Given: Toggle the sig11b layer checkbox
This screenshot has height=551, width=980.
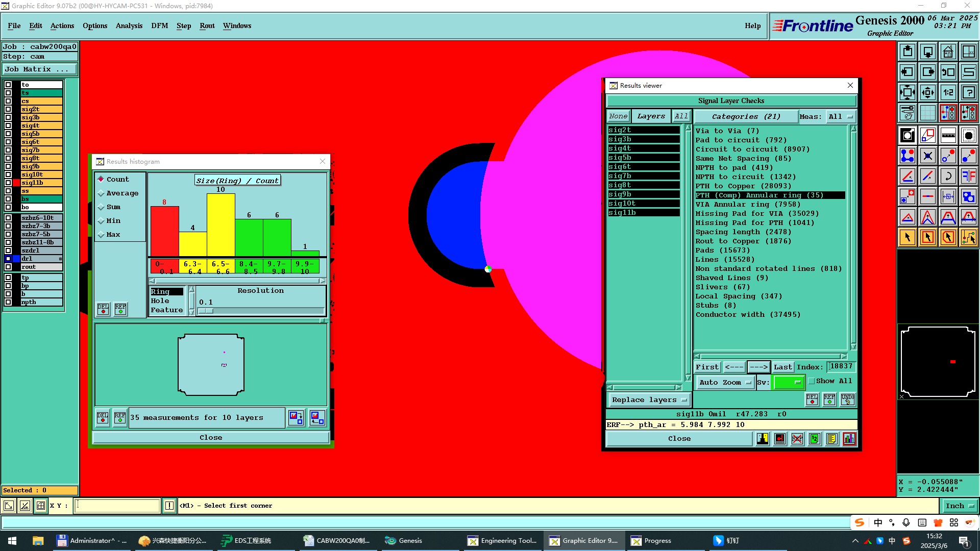Looking at the screenshot, I should [8, 183].
